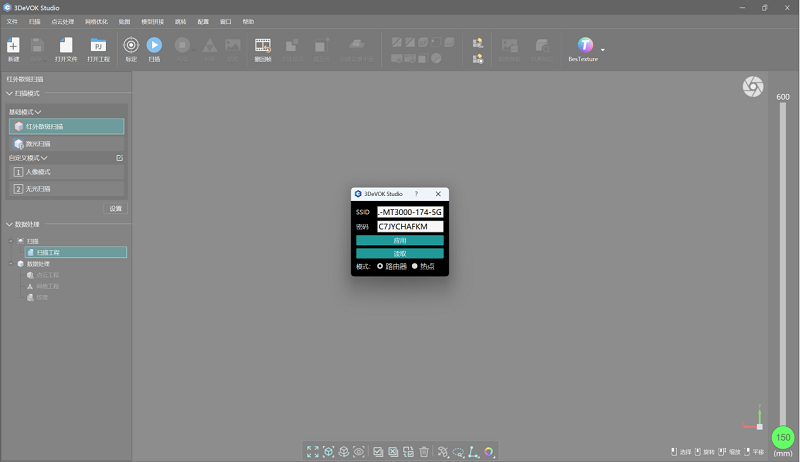Image resolution: width=800 pixels, height=462 pixels.
Task: Open the 点云处理 menu
Action: click(63, 21)
